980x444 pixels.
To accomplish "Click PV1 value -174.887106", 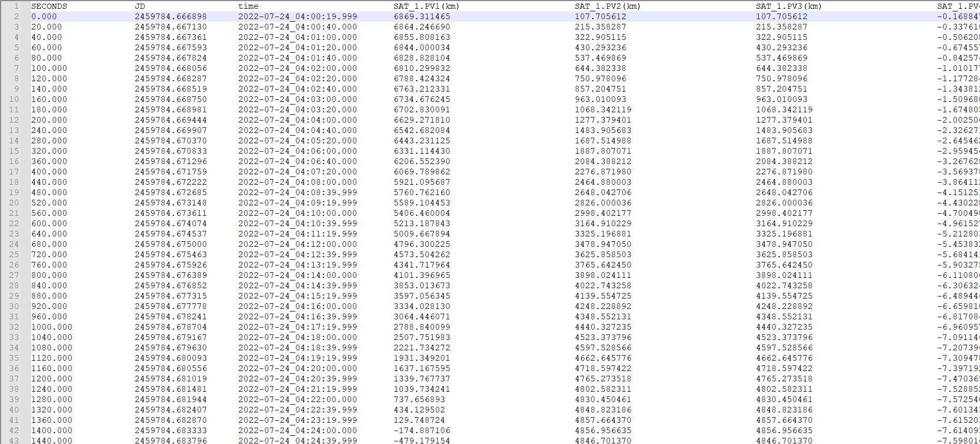I will pos(422,431).
